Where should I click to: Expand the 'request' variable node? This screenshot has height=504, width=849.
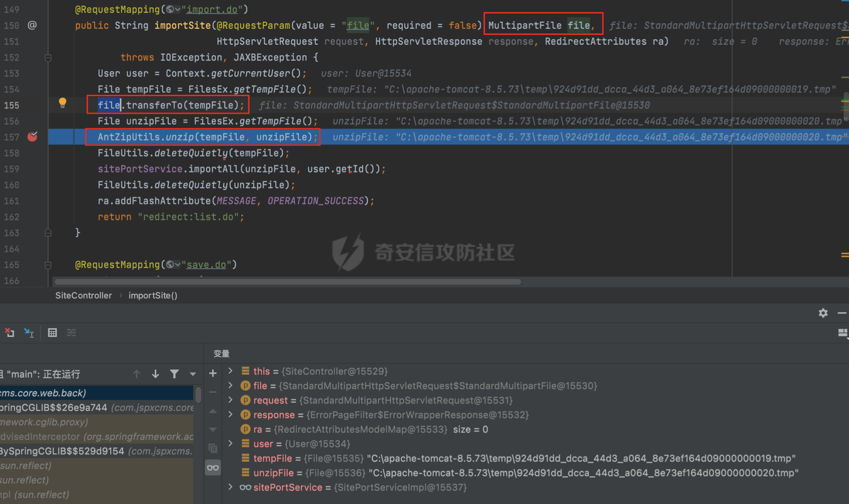coord(231,400)
